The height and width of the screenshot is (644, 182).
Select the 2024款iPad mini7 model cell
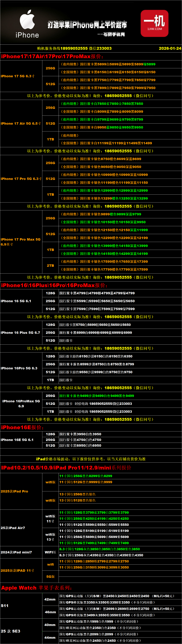(16, 552)
